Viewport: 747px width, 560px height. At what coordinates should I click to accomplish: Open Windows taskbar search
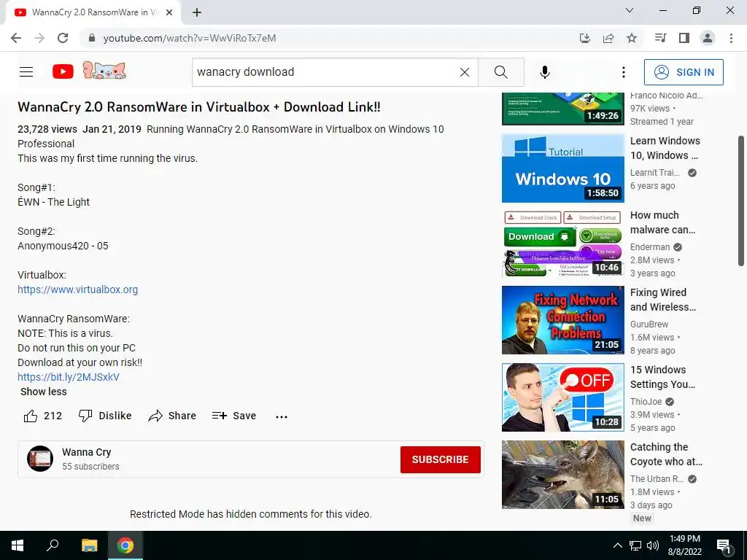53,545
